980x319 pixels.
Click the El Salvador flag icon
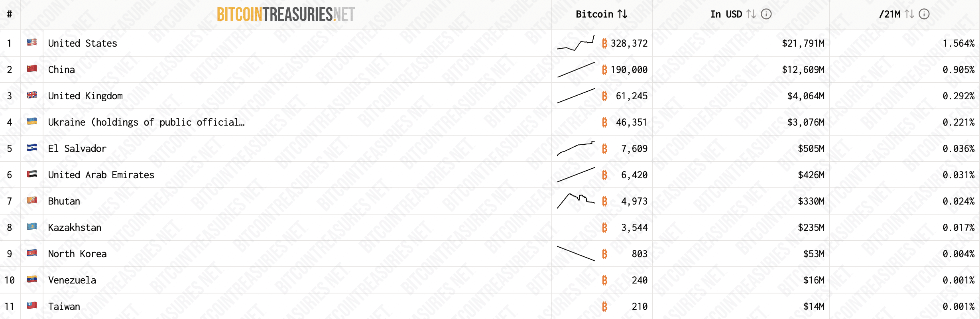(x=32, y=148)
